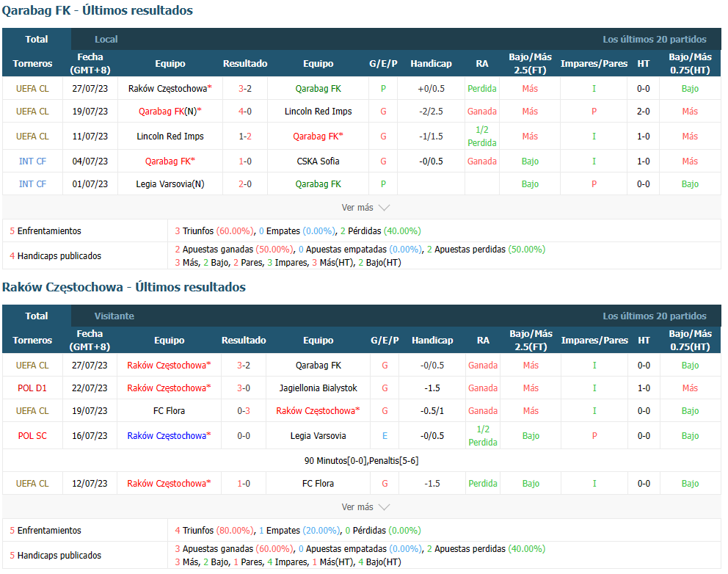Click the Impares/Pares header in Qarabag FK table
The image size is (728, 574).
coord(594,64)
